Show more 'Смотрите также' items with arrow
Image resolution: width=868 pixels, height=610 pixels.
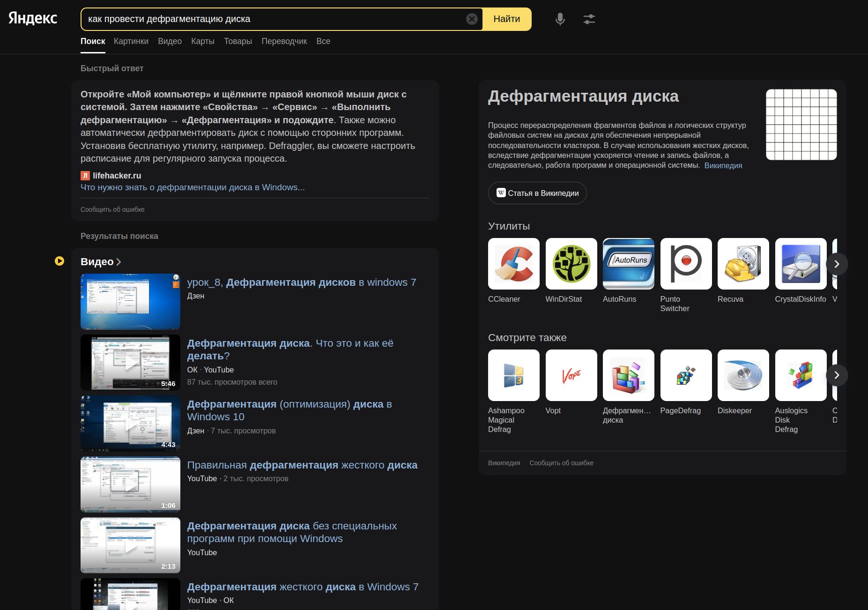(837, 375)
